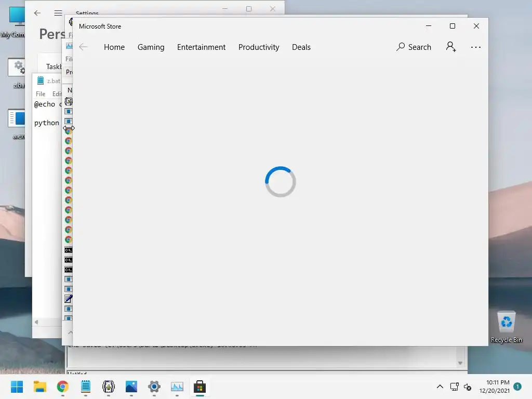Select the z.bat desktop file icon
The image size is (532, 399).
pos(16,73)
